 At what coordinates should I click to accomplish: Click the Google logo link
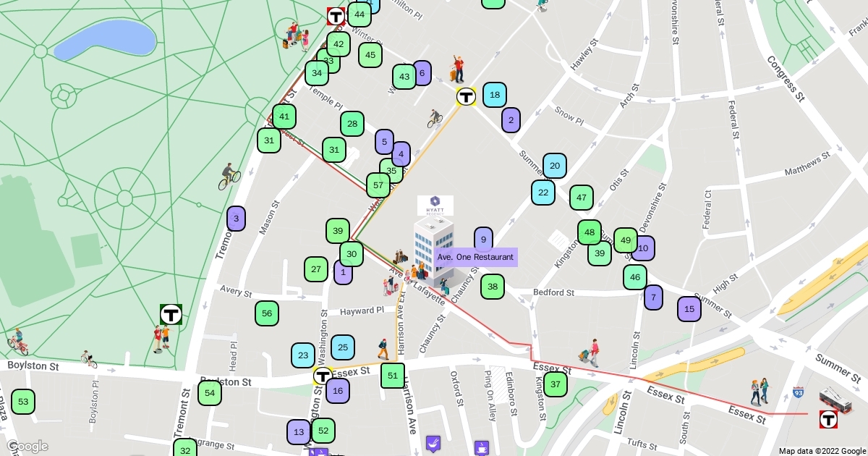[27, 446]
